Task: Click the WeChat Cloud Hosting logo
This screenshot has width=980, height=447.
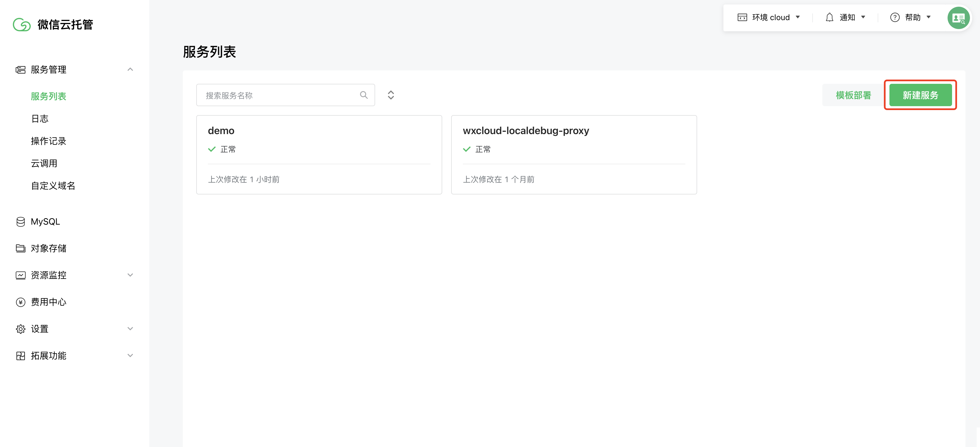Action: (22, 25)
